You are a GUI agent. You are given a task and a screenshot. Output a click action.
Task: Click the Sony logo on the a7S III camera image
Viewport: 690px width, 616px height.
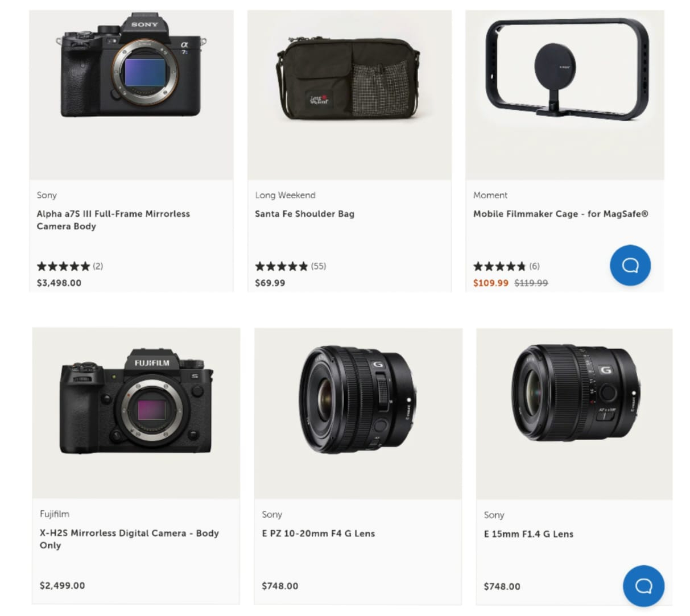point(144,25)
